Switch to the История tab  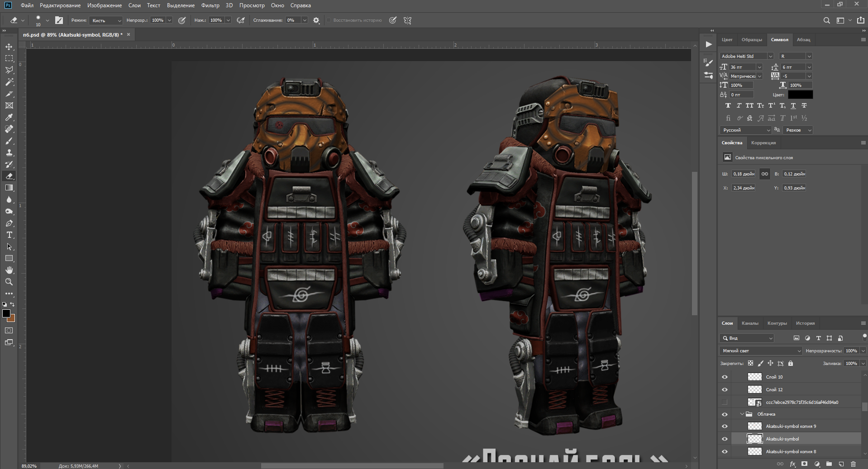(x=805, y=323)
